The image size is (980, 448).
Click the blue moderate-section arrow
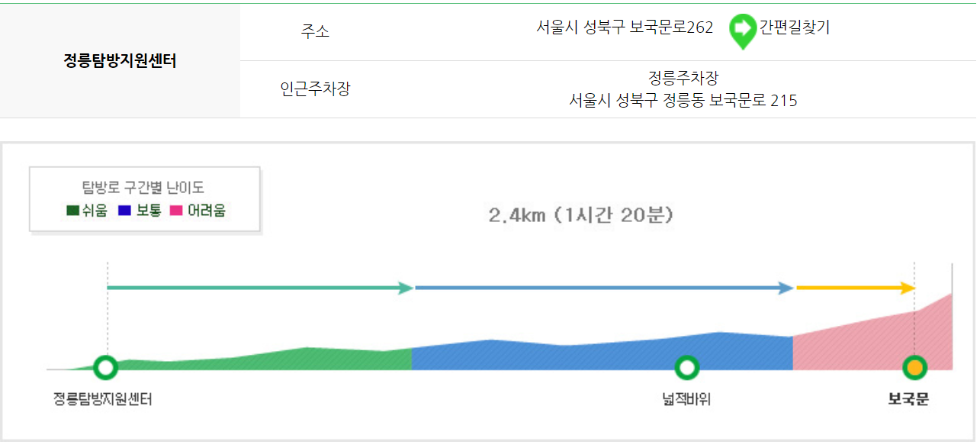coord(602,288)
